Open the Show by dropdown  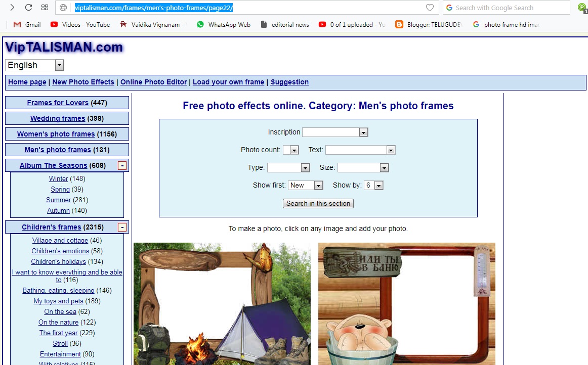pyautogui.click(x=373, y=185)
